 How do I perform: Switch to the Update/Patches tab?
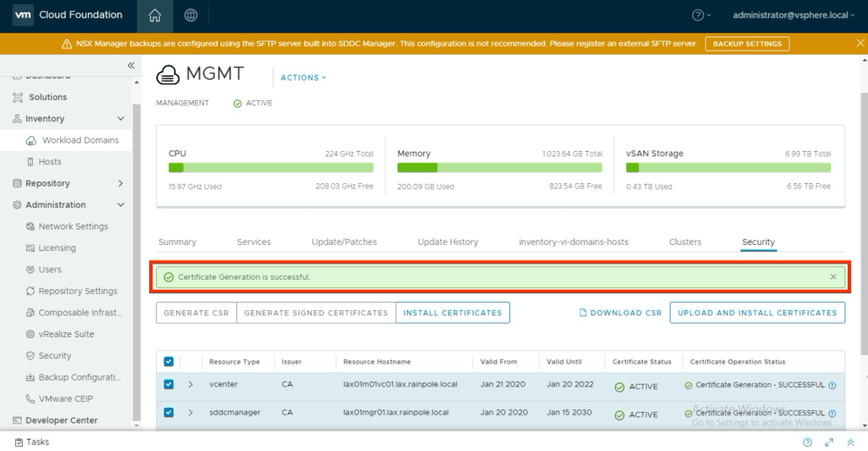click(x=344, y=242)
